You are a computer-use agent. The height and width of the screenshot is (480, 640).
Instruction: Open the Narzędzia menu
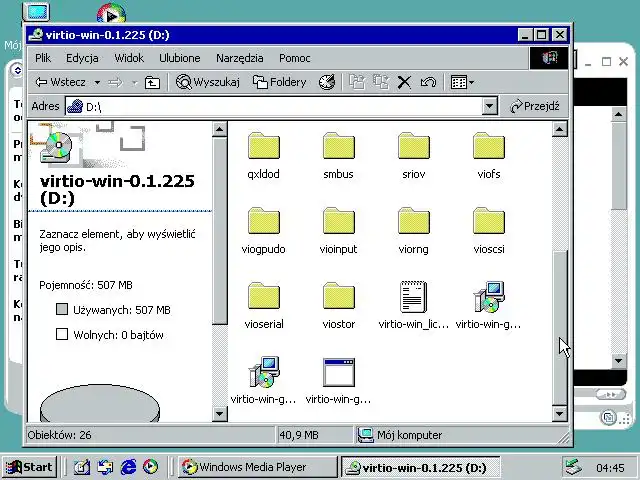[240, 58]
